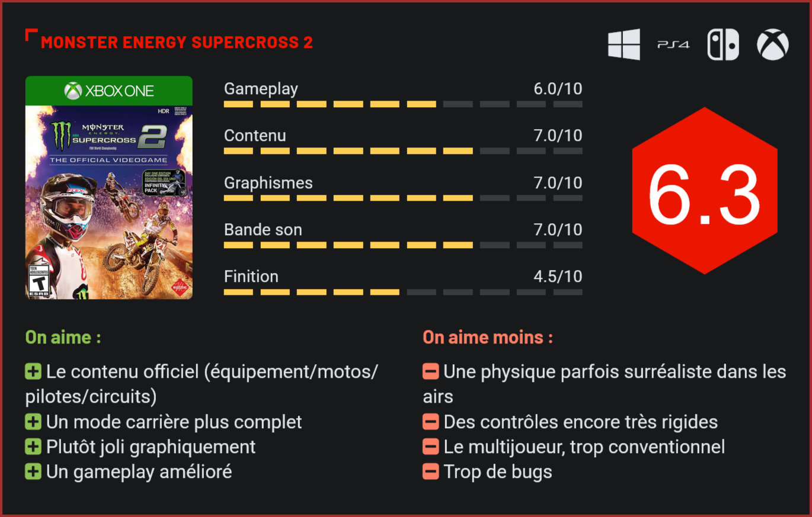Click the red 6.3 overall score hexagon
The height and width of the screenshot is (517, 812).
coord(704,191)
